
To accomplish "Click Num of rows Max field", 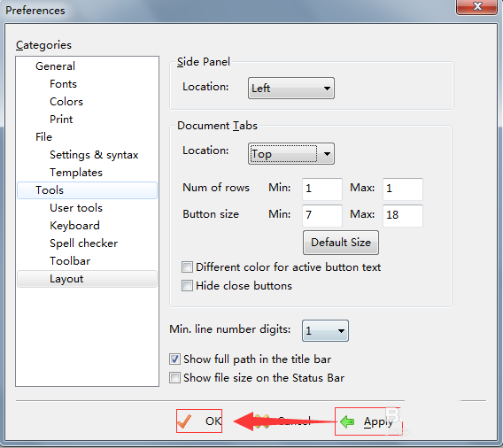I will click(403, 189).
